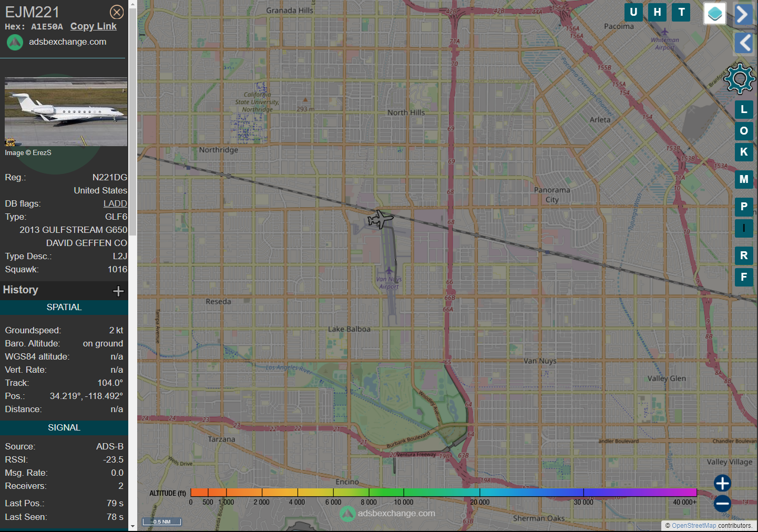Click the registration N221DG text
This screenshot has width=758, height=532.
[110, 177]
